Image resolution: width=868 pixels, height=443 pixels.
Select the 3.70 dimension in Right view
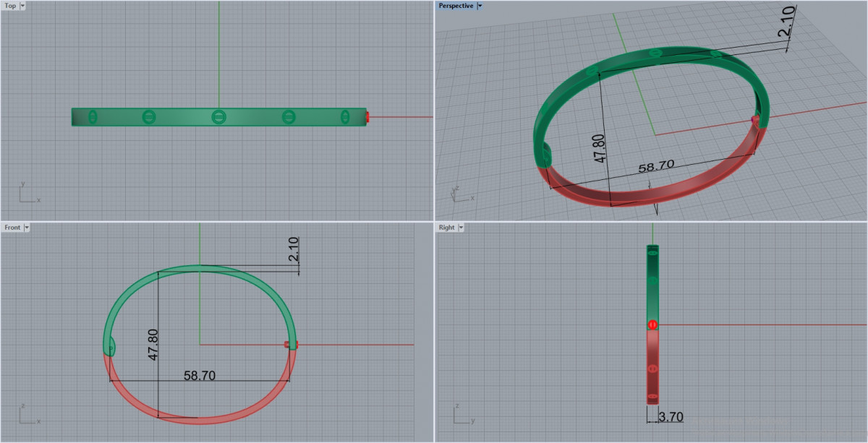(671, 417)
